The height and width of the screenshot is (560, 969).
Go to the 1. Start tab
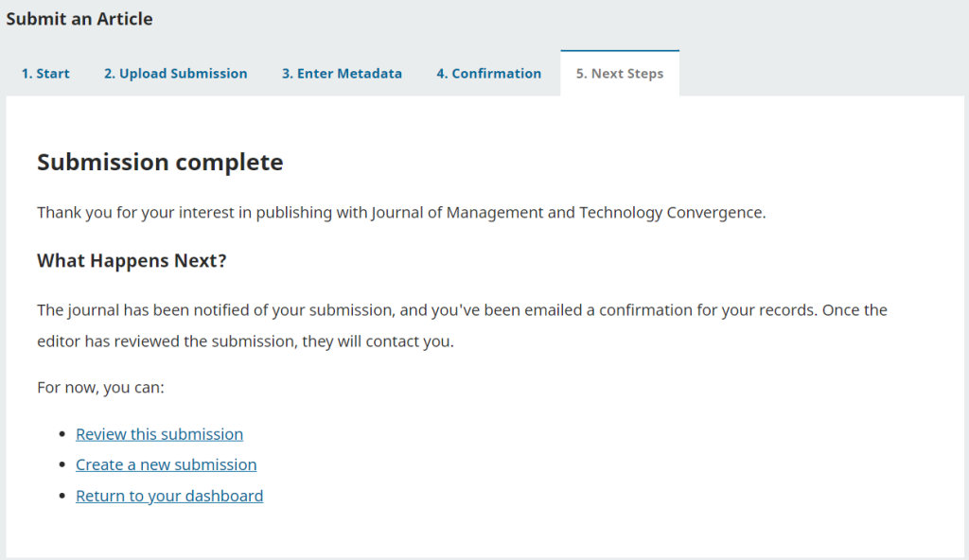[45, 74]
